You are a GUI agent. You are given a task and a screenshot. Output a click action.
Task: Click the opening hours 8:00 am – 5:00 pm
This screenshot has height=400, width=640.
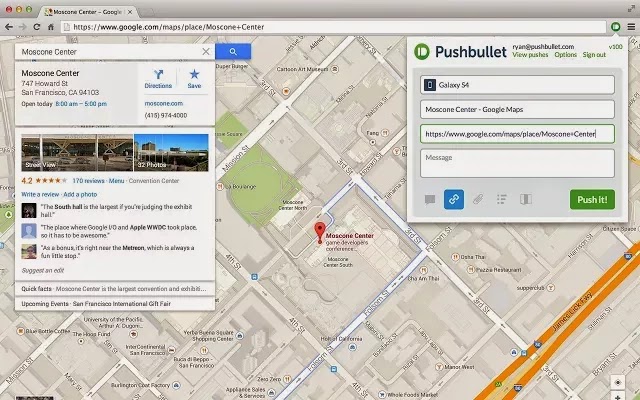pos(81,104)
